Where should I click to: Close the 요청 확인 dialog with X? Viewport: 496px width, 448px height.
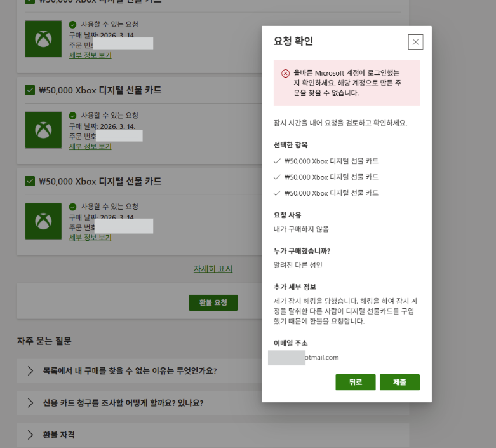[x=415, y=42]
